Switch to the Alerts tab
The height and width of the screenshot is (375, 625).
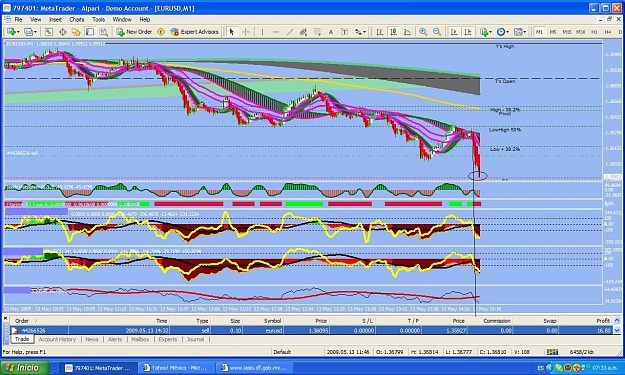pos(115,340)
